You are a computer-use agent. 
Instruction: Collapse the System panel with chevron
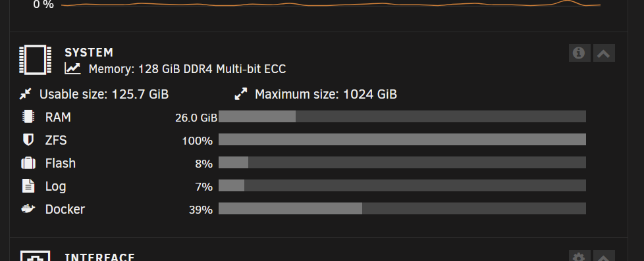pos(604,53)
